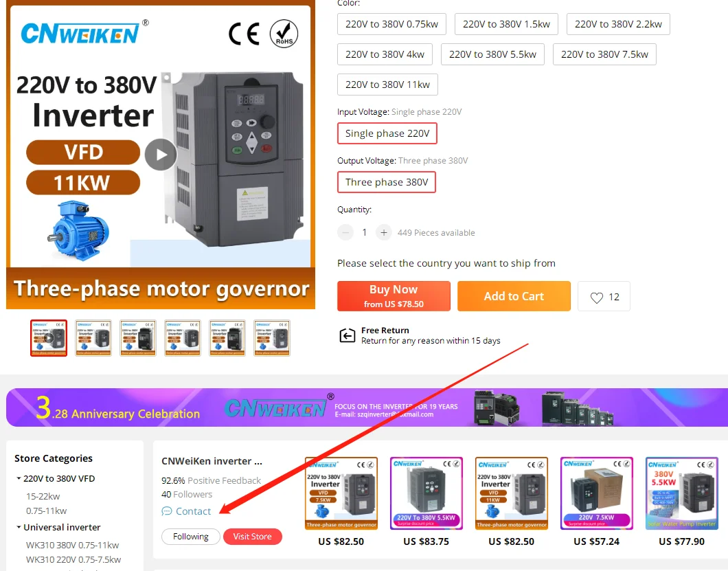Screen dimensions: 728x571
Task: Toggle the Following store button
Action: click(191, 537)
